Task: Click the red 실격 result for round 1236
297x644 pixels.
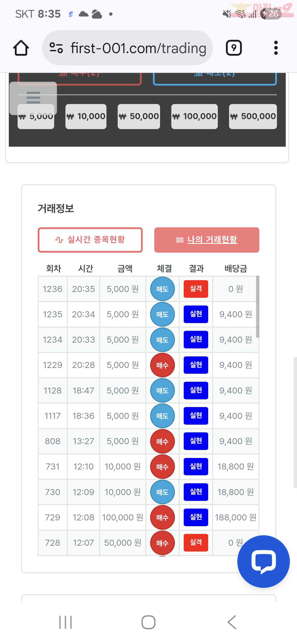Action: 196,289
